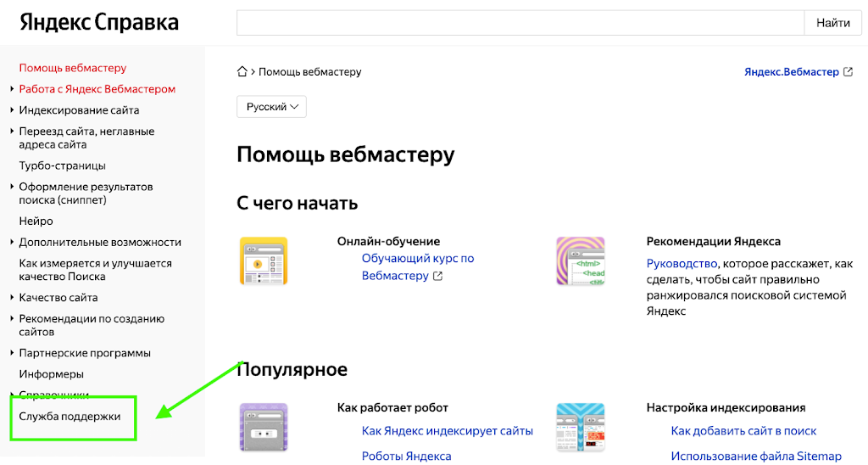
Task: Expand the Индексирование сайта arrow
Action: click(12, 109)
